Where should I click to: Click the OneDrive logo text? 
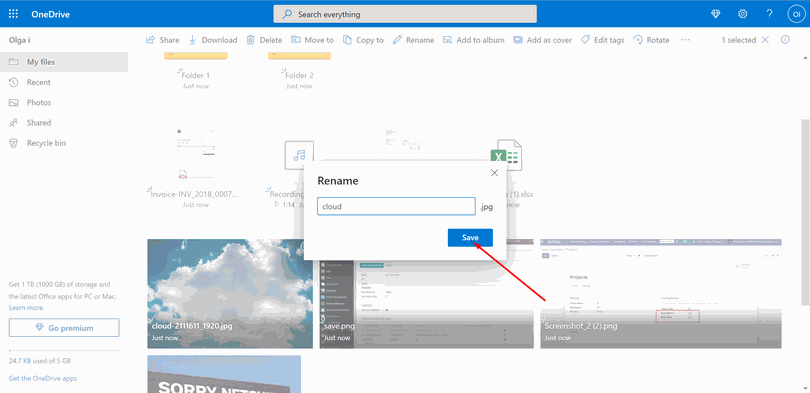(x=51, y=14)
